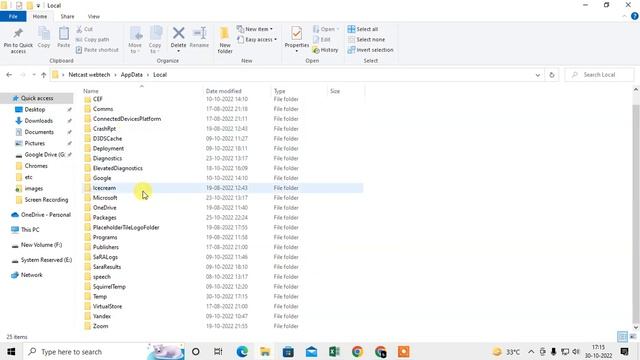Image resolution: width=640 pixels, height=360 pixels.
Task: Click the Search Local field
Action: (x=600, y=75)
